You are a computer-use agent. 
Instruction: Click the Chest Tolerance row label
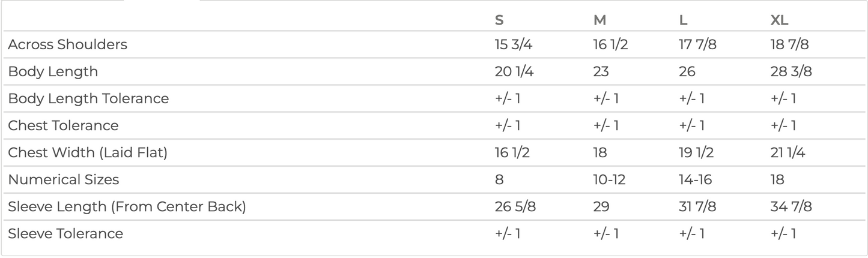coord(63,125)
